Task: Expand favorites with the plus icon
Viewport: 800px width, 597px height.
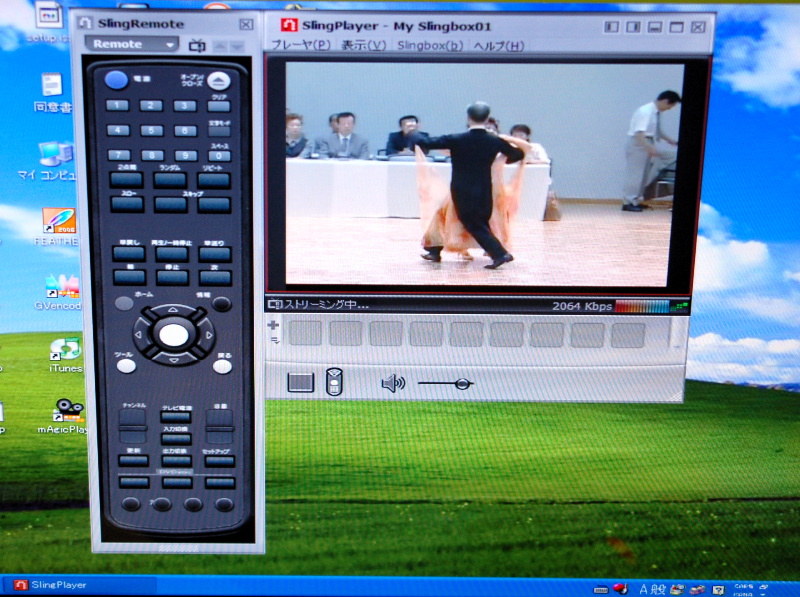Action: [273, 325]
